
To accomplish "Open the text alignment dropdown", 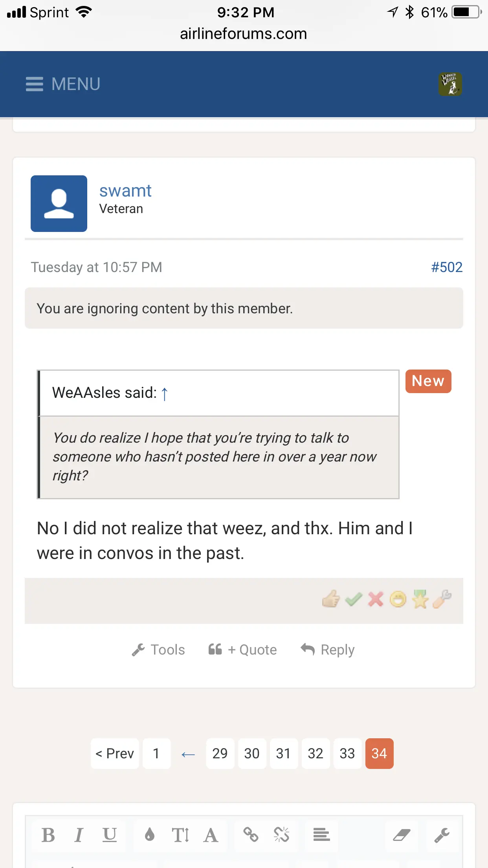I will point(321,835).
